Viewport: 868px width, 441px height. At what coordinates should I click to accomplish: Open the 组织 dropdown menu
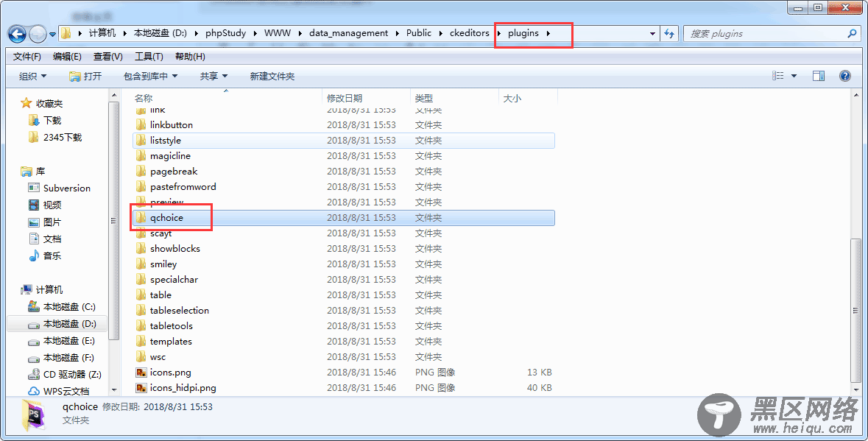pos(32,77)
